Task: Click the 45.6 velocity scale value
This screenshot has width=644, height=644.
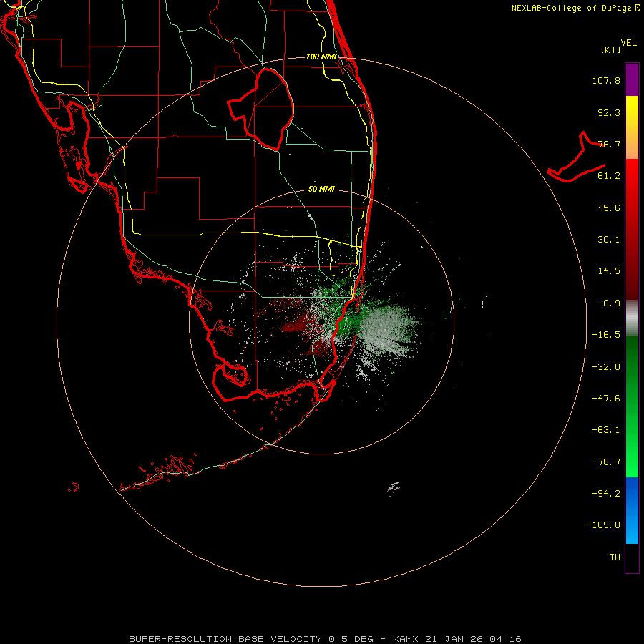Action: (x=609, y=208)
